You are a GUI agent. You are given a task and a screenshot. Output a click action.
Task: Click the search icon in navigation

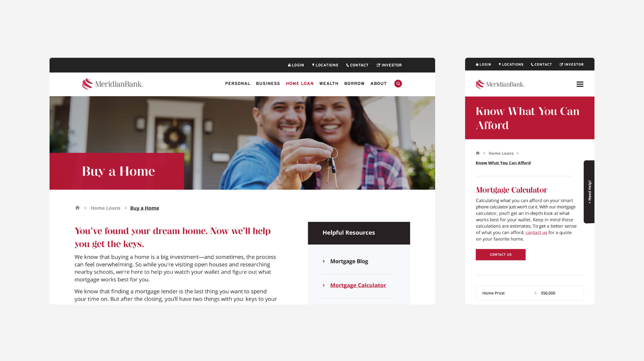coord(398,84)
